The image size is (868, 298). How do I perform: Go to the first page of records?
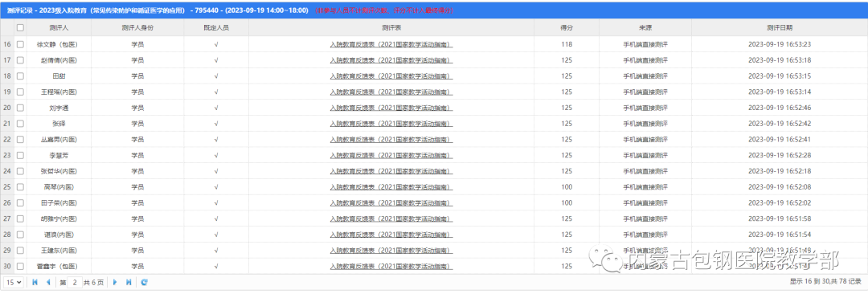35,282
